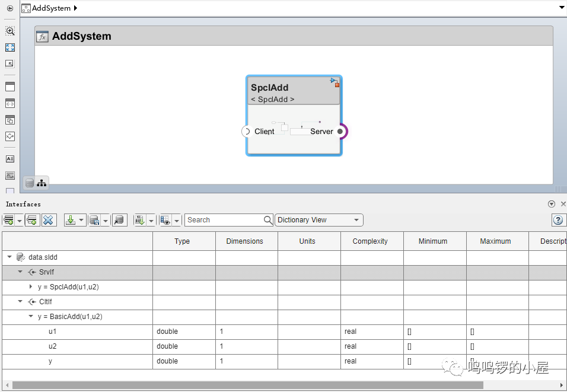The height and width of the screenshot is (392, 567).
Task: Click import interfaces icon
Action: coord(71,220)
